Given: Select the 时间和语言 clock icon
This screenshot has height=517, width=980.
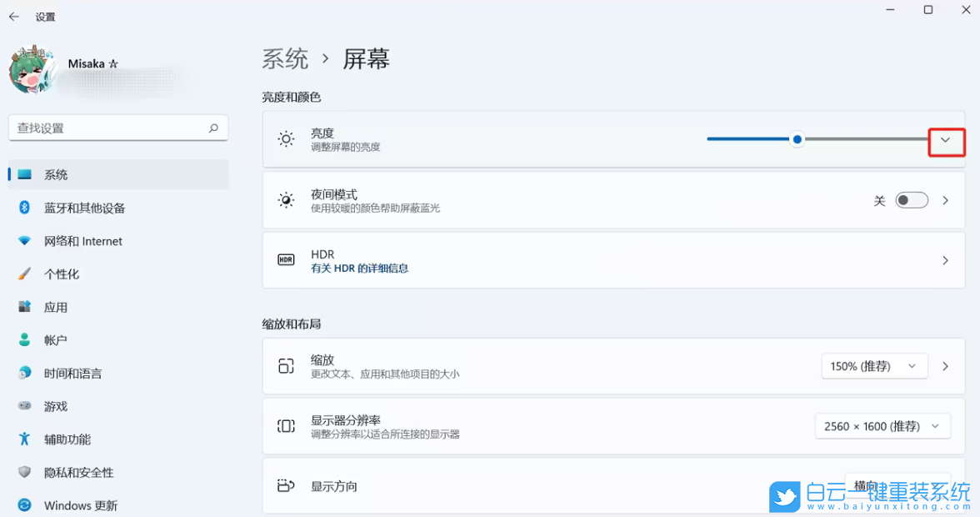Looking at the screenshot, I should coord(23,373).
